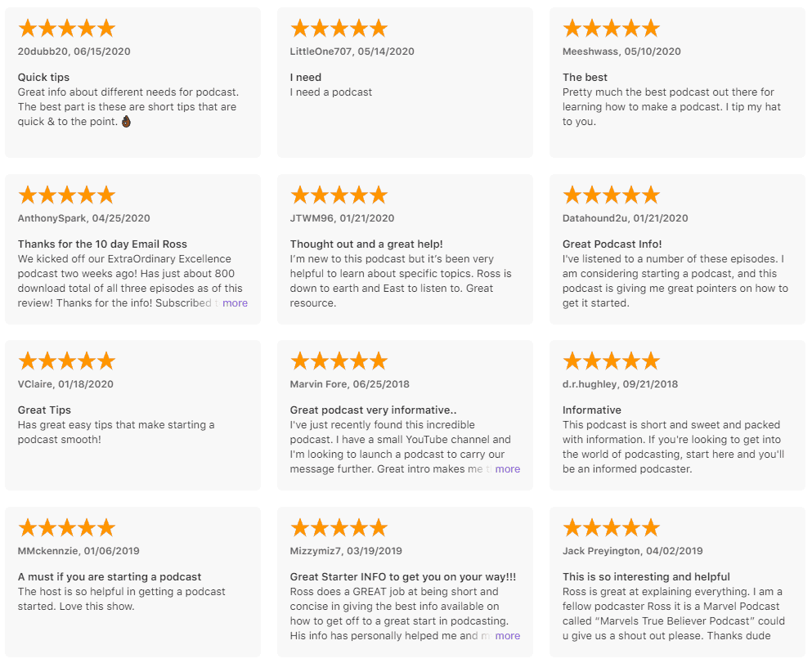This screenshot has height=663, width=812.
Task: Click the five stars above LittleOne707's review
Action: (x=339, y=29)
